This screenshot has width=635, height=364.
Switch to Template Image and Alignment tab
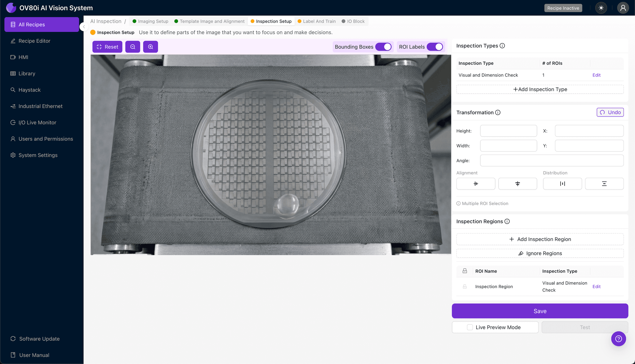210,21
